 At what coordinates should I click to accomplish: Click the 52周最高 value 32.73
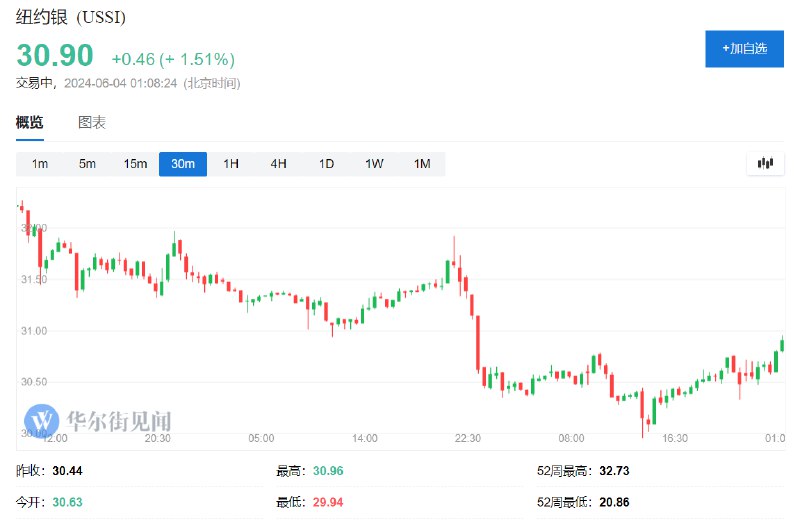point(614,470)
